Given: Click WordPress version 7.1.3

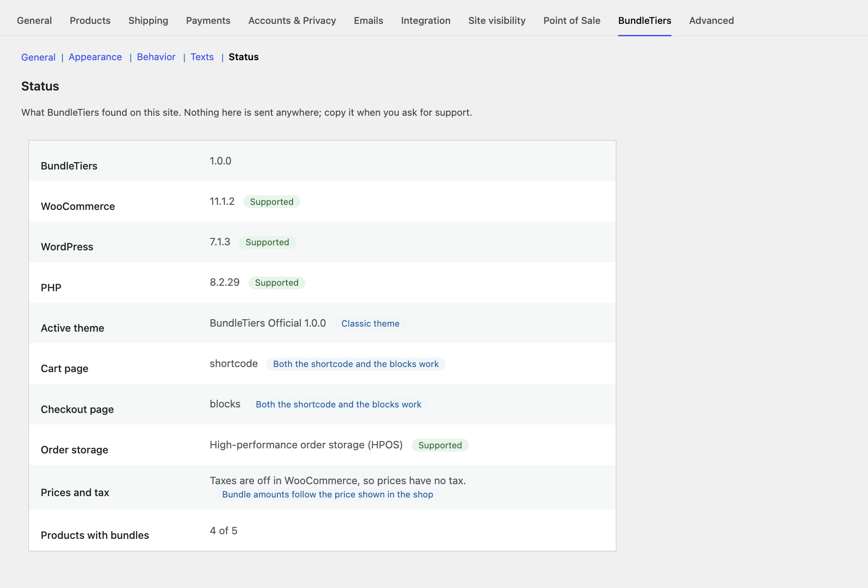Looking at the screenshot, I should point(220,242).
